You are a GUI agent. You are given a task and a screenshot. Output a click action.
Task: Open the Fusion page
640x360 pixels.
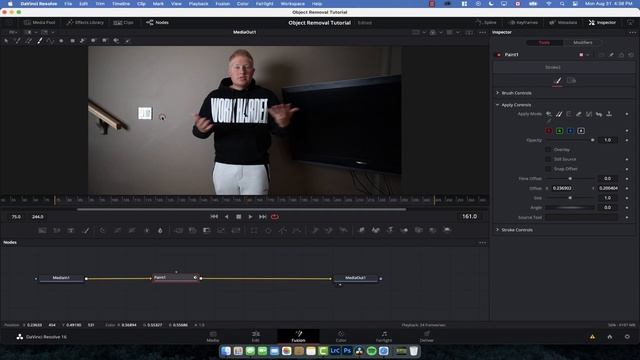[x=298, y=336]
